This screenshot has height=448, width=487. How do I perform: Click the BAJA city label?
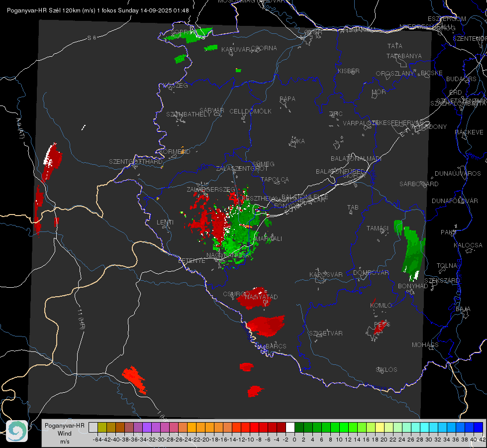(463, 309)
